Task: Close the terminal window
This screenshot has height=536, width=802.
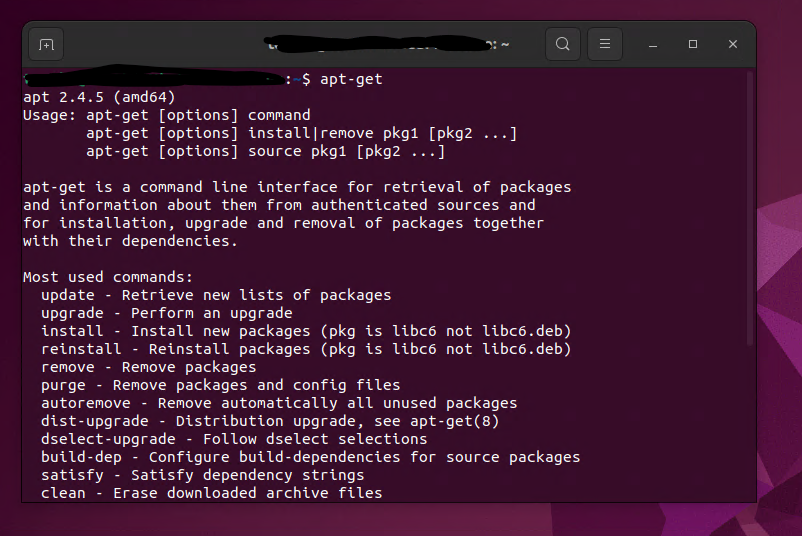Action: pyautogui.click(x=732, y=44)
